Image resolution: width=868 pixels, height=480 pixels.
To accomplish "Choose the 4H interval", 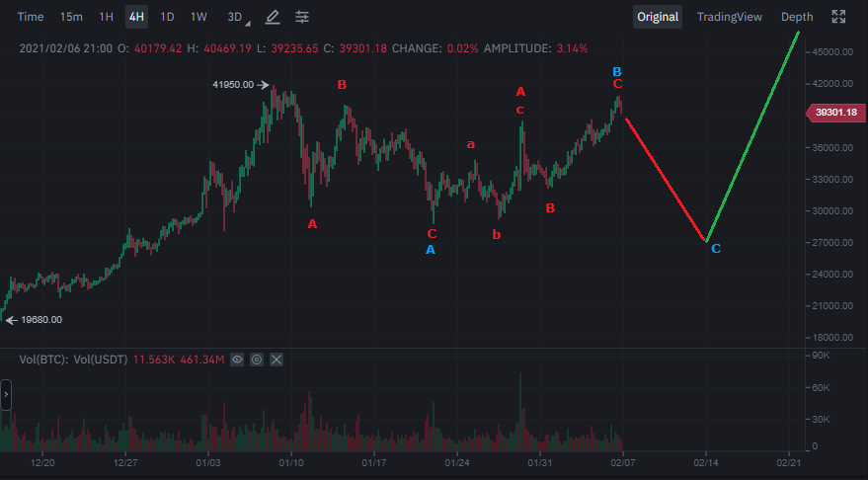I will (x=136, y=17).
